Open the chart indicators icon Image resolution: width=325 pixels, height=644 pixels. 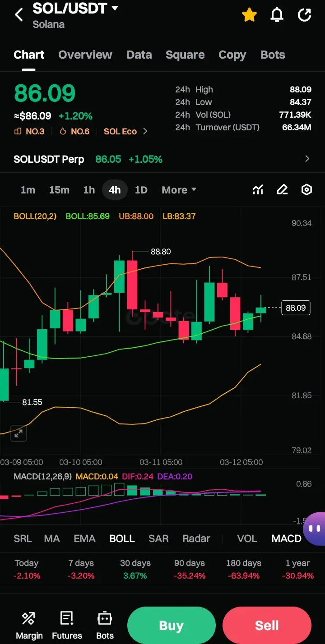tap(258, 190)
